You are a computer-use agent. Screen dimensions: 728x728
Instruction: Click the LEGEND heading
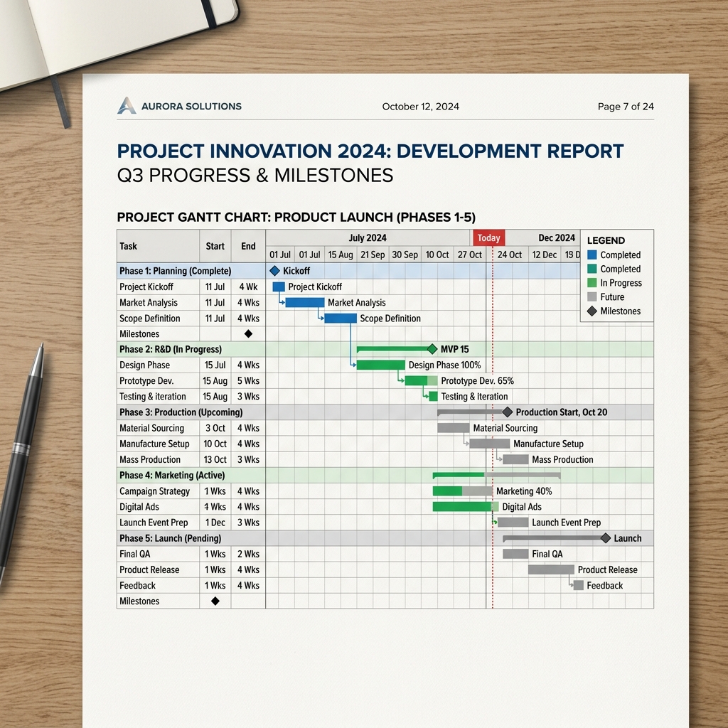(x=606, y=240)
